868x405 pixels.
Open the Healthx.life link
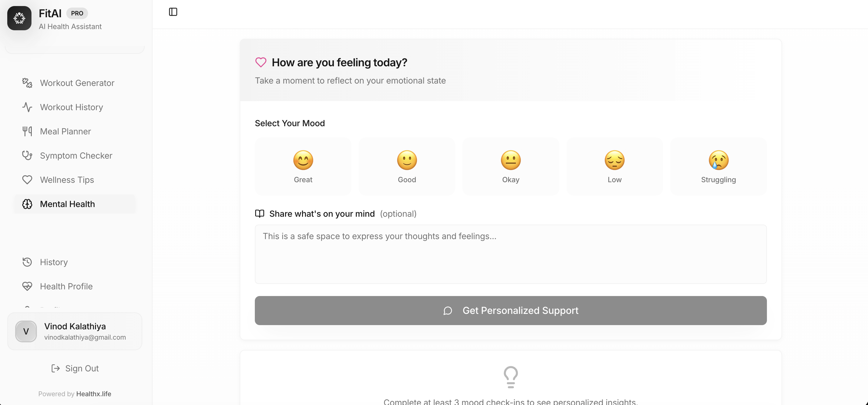coord(94,394)
